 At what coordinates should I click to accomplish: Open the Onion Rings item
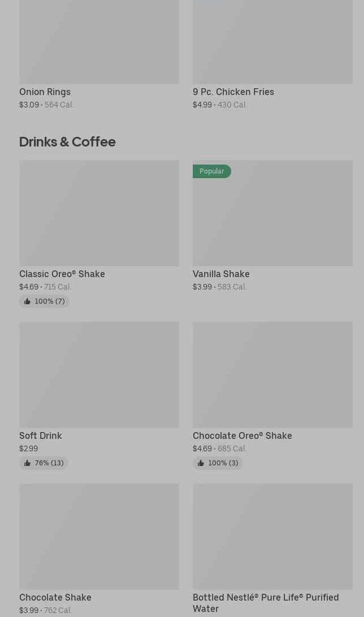coord(45,92)
